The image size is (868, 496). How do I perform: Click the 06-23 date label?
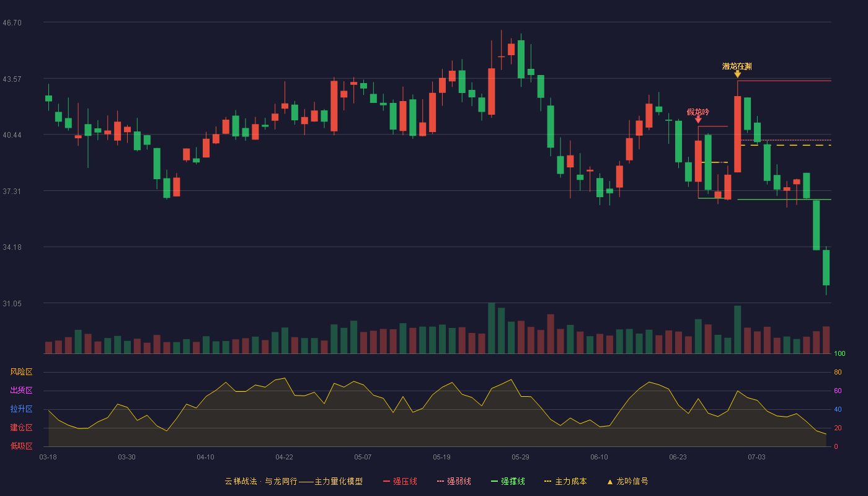[678, 457]
